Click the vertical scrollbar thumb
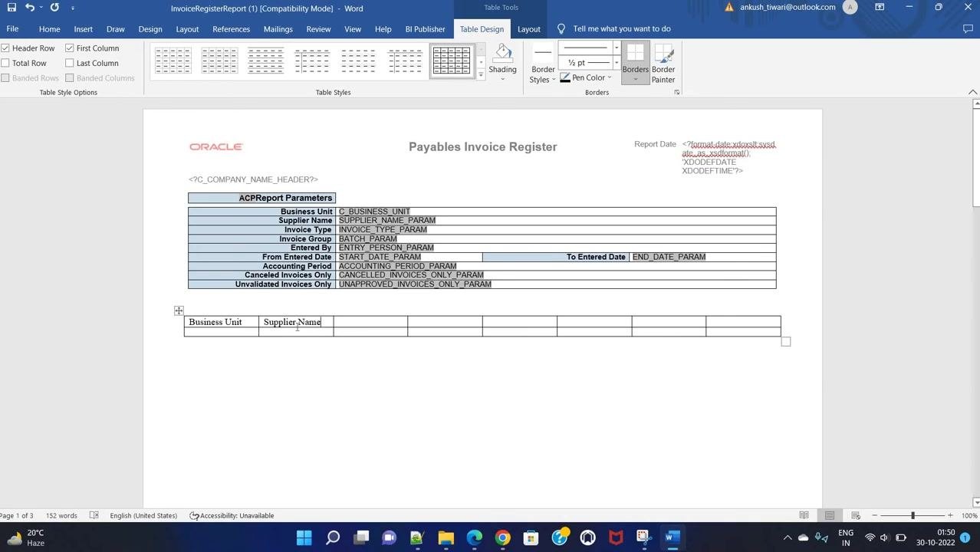The image size is (980, 552). [975, 158]
